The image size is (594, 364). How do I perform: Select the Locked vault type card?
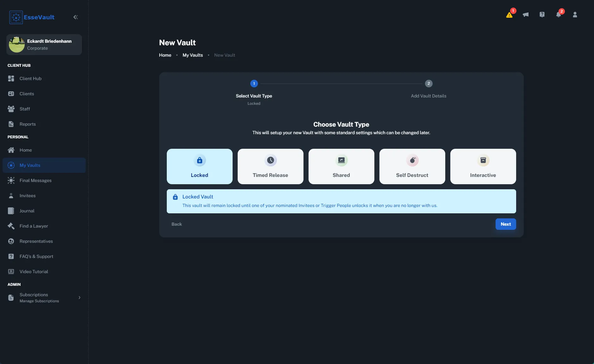tap(200, 166)
